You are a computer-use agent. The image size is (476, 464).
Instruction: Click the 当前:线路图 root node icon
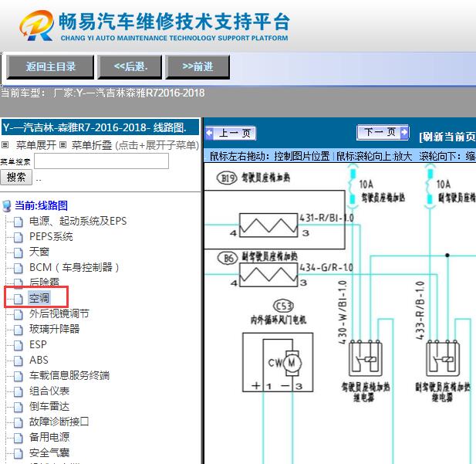(x=7, y=206)
